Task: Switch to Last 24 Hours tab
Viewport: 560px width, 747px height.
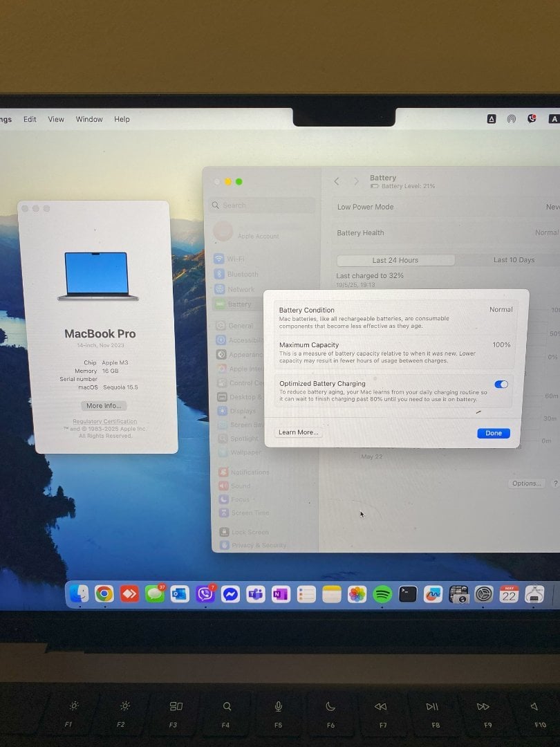Action: click(395, 260)
